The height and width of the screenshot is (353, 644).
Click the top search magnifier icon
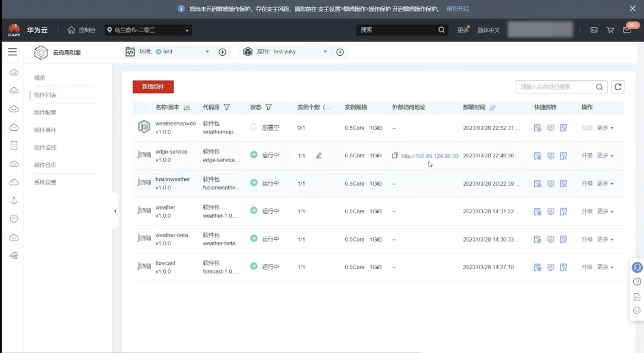click(441, 30)
